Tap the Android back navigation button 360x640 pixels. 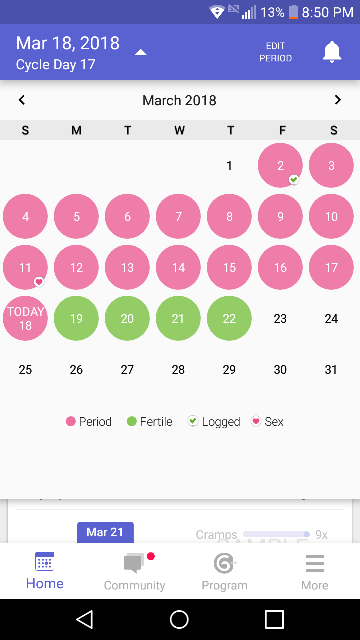[84, 620]
